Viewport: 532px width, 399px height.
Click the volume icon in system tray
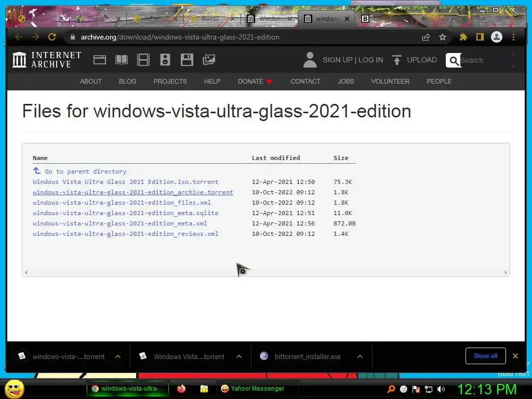pos(441,389)
